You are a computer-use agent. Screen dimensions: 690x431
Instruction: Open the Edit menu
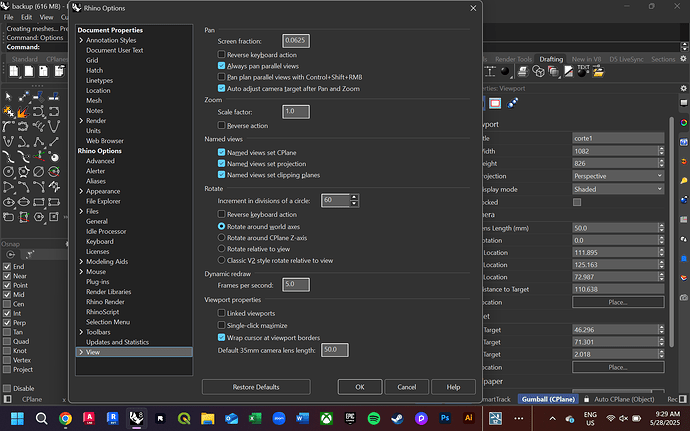pyautogui.click(x=26, y=17)
